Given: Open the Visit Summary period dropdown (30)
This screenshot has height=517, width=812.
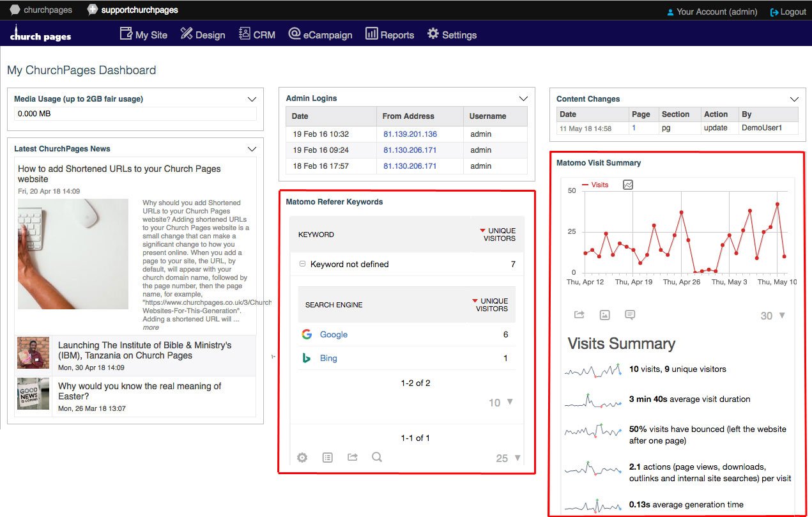Looking at the screenshot, I should [772, 316].
